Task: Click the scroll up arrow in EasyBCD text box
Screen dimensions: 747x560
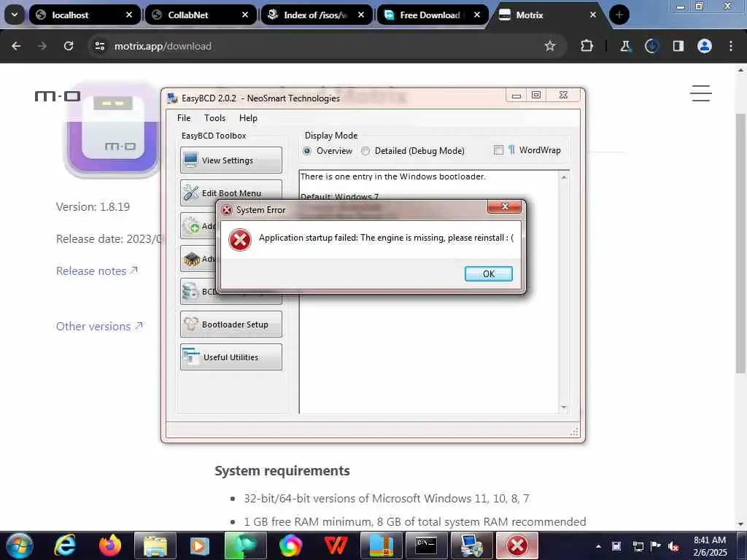Action: [x=564, y=177]
